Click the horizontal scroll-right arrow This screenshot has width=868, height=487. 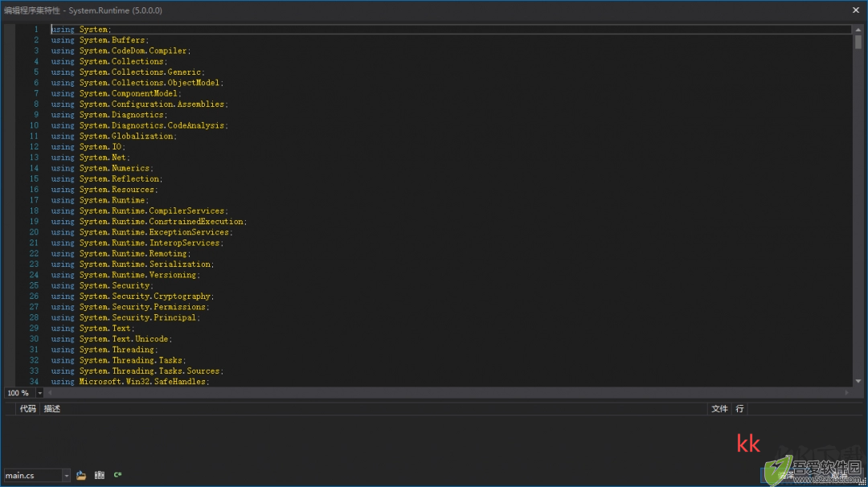coord(846,393)
